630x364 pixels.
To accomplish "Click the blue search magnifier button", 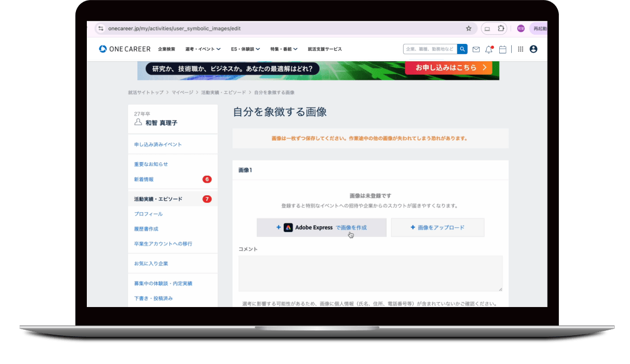I will pos(462,49).
